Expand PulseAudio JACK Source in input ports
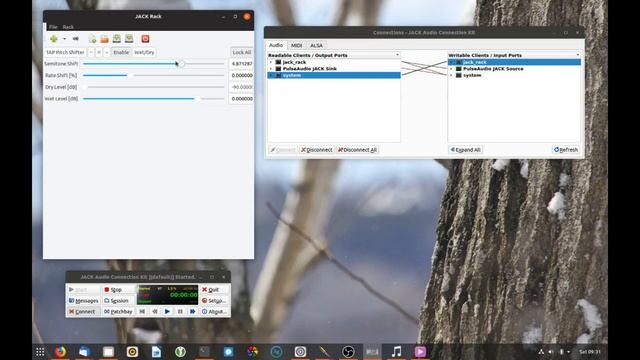Screen dimensions: 640x360 [x=451, y=69]
